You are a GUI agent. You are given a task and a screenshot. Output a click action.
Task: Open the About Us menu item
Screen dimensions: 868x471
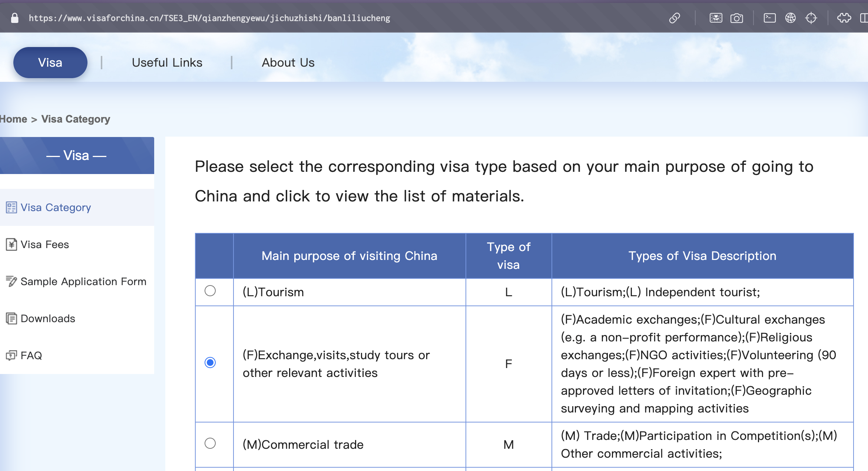pos(288,63)
